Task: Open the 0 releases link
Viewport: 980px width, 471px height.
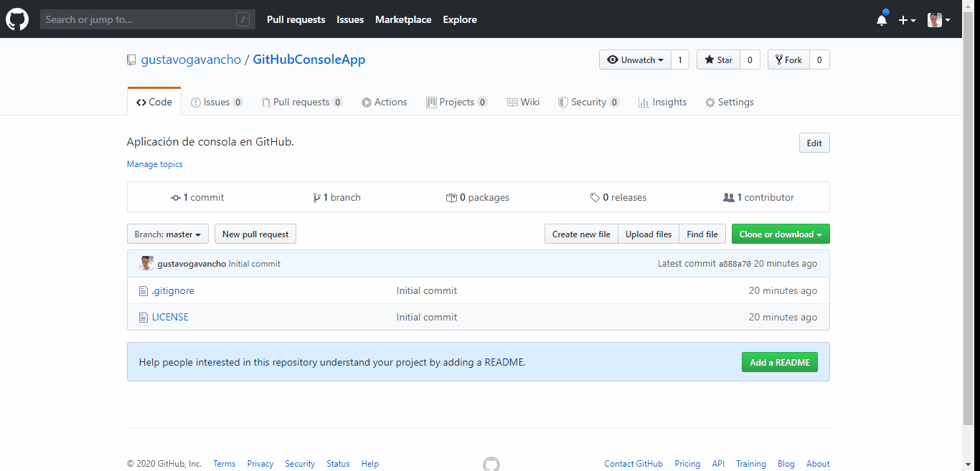Action: [x=618, y=197]
